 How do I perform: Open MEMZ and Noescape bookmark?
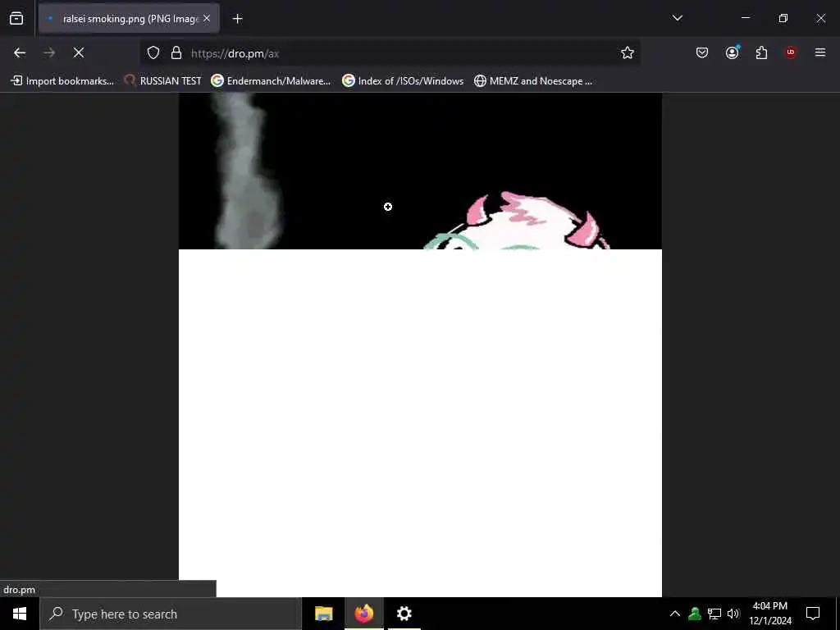click(533, 81)
